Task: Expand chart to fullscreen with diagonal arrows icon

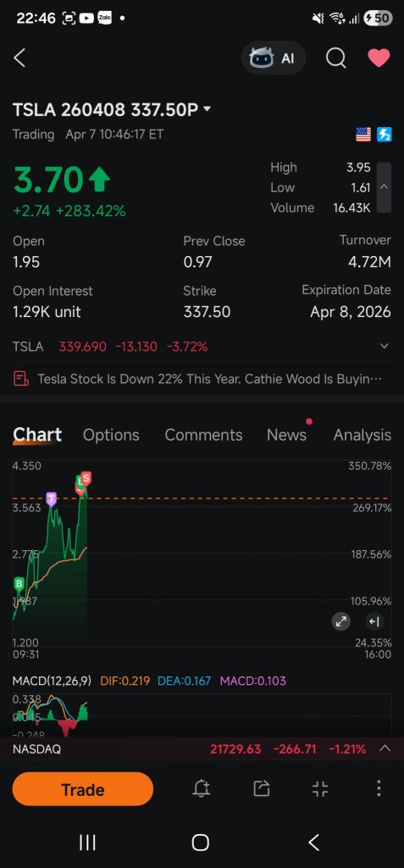Action: [x=341, y=621]
